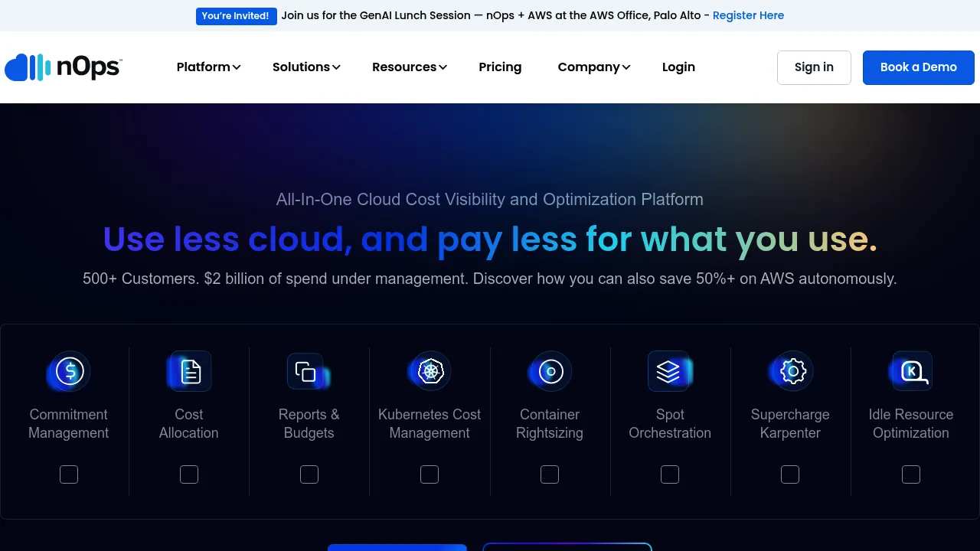Open the Login menu item

[x=678, y=67]
